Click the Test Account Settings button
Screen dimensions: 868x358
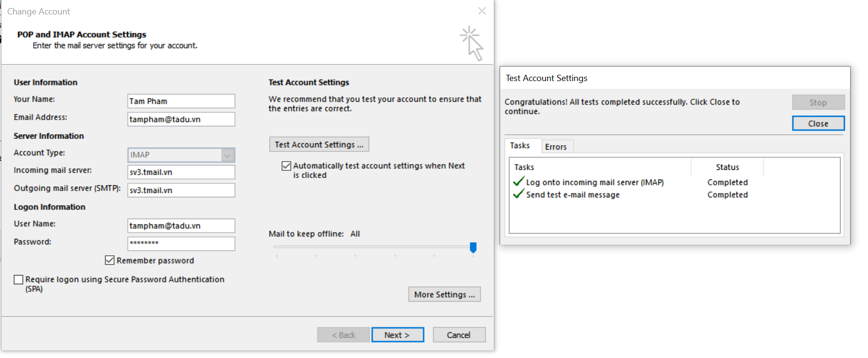coord(319,145)
